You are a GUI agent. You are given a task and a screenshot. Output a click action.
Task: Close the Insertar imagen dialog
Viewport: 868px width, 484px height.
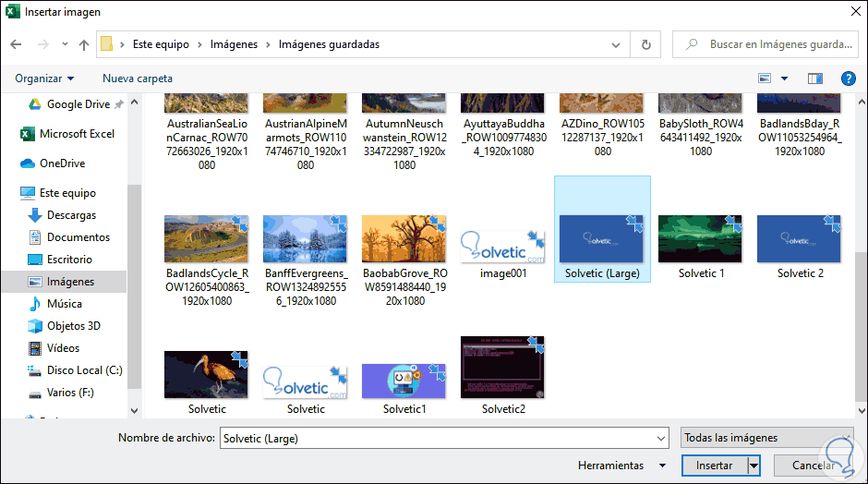(855, 12)
